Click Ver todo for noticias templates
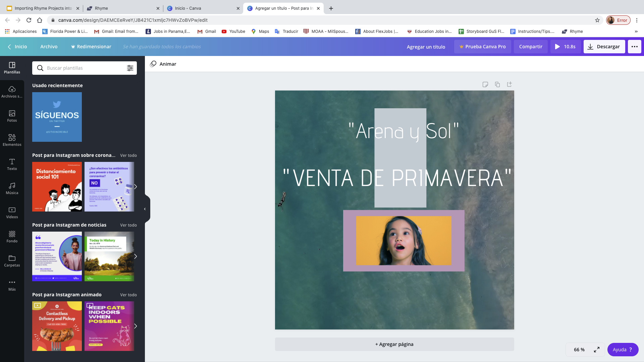Screen dimensions: 644x362 point(128,225)
